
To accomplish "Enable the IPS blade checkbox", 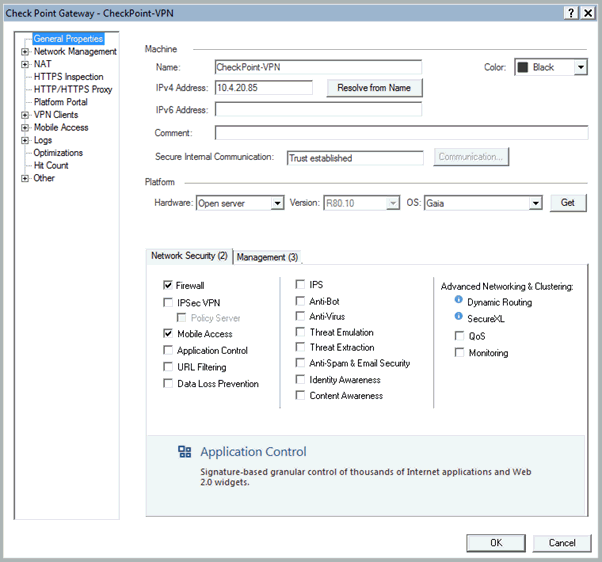I will [x=301, y=285].
